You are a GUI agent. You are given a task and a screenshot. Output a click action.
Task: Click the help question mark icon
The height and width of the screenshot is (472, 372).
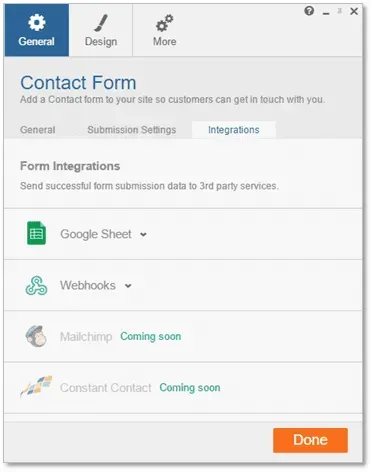[x=309, y=11]
